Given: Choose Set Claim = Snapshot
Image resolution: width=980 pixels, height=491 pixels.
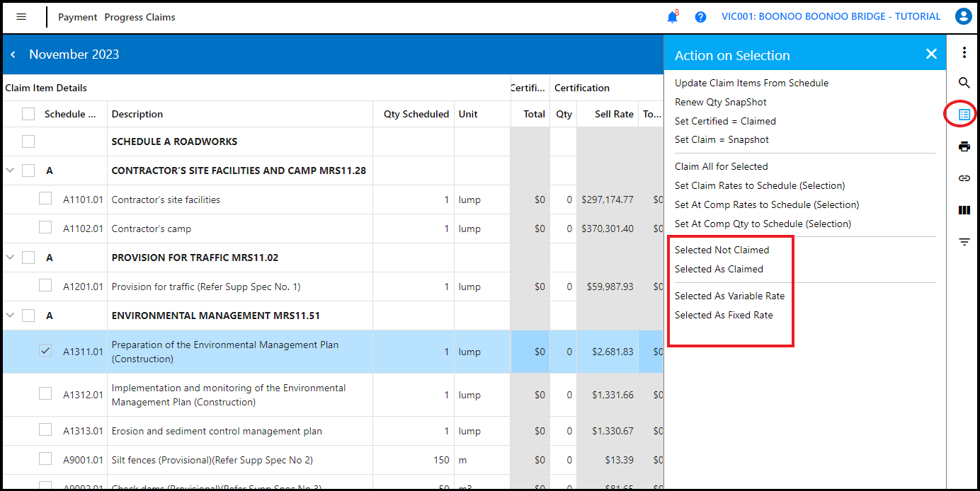Looking at the screenshot, I should coord(722,139).
